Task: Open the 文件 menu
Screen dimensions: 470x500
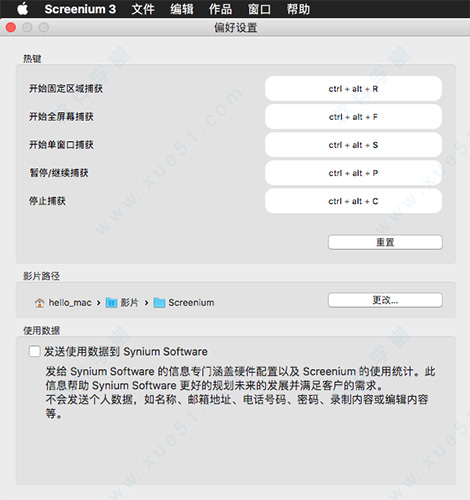Action: (x=143, y=9)
